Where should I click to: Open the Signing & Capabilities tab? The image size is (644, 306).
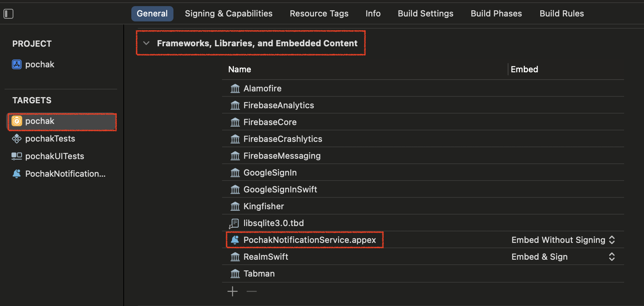point(229,14)
